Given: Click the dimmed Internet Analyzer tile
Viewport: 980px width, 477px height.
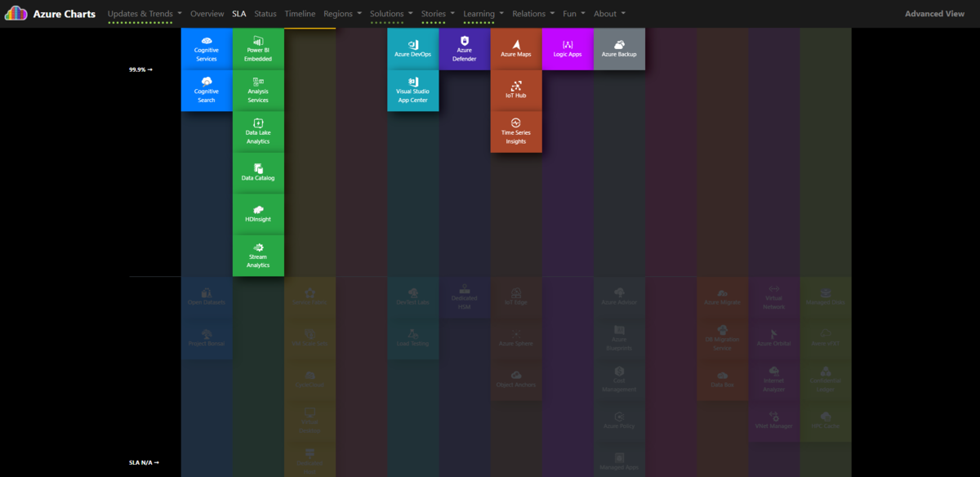Looking at the screenshot, I should tap(773, 380).
